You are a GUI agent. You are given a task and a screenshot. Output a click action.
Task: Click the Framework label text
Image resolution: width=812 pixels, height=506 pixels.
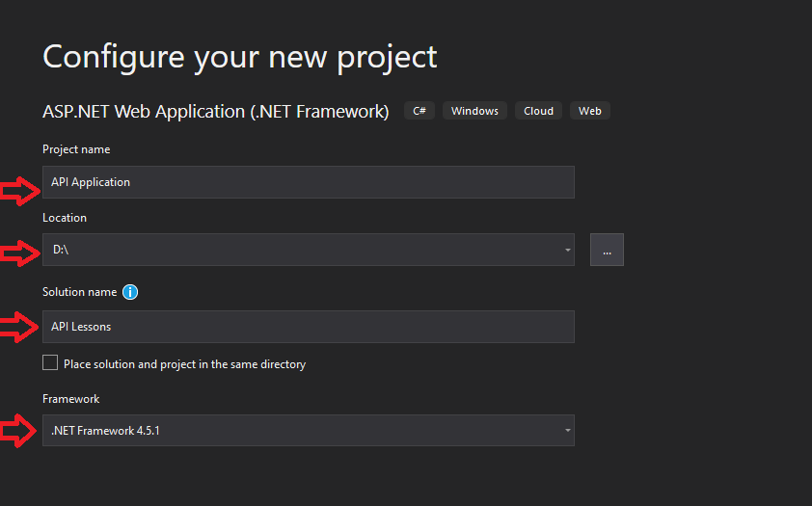click(x=71, y=399)
